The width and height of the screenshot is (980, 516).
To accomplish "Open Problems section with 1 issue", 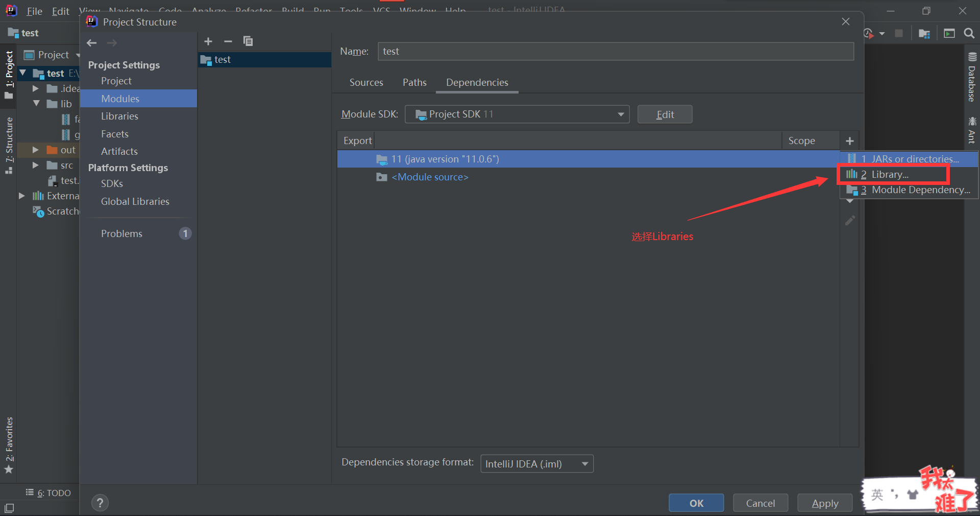I will point(138,234).
